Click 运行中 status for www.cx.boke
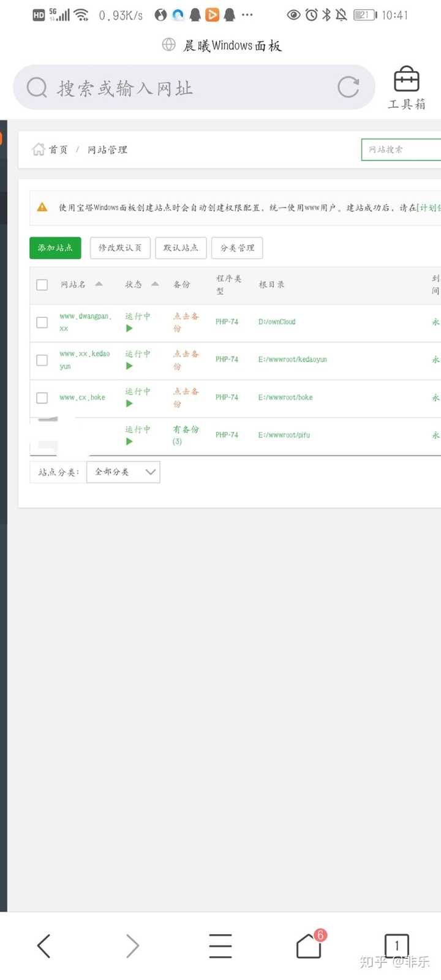 (x=138, y=391)
